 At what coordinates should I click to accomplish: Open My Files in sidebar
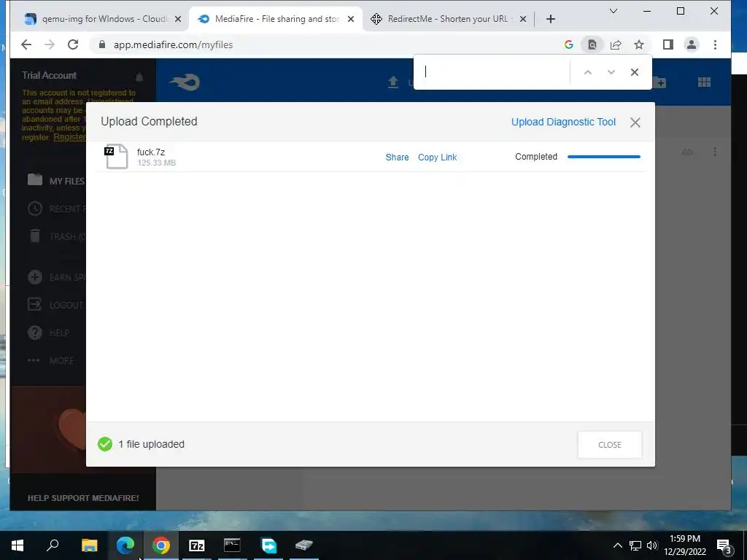56,181
